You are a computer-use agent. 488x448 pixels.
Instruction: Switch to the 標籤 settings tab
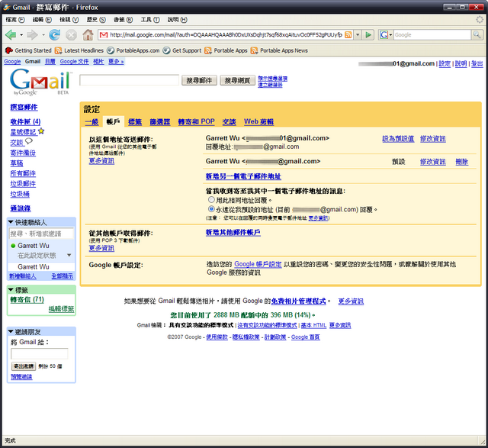[x=135, y=122]
